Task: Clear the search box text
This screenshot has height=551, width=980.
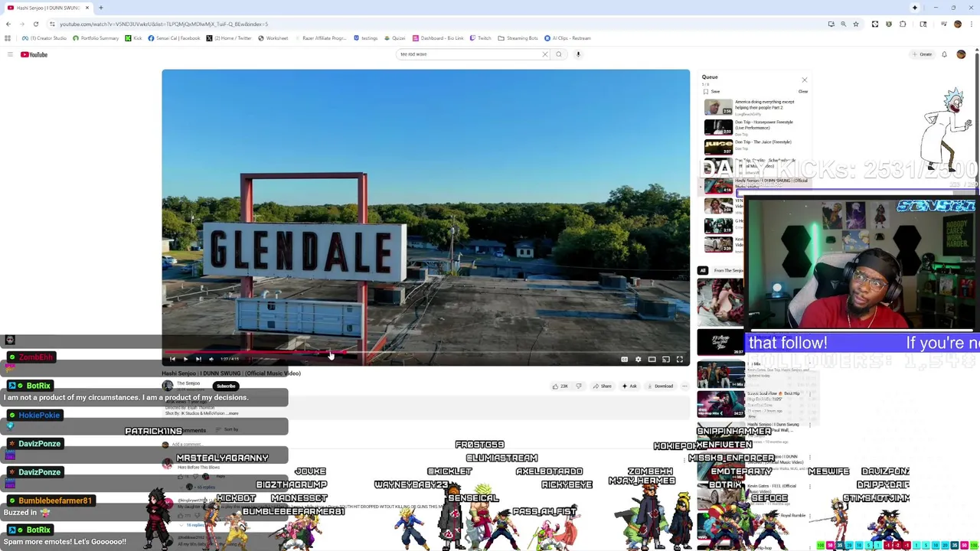Action: [x=545, y=54]
